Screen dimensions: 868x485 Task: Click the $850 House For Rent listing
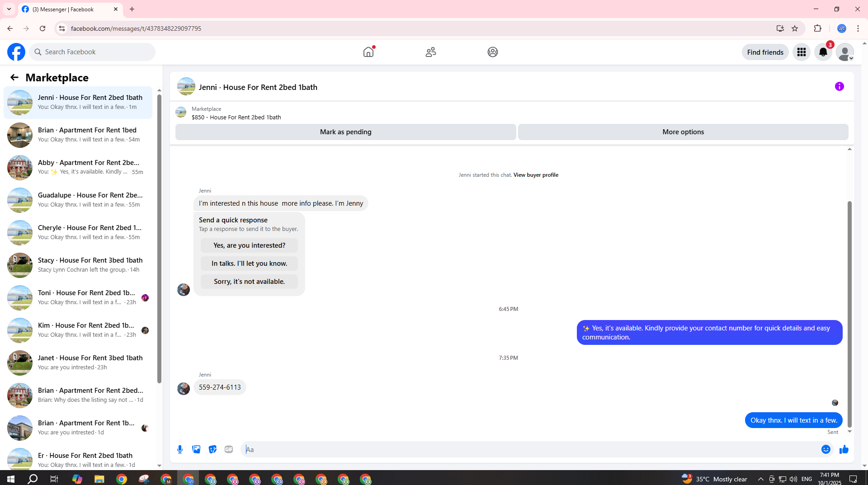[x=236, y=117]
